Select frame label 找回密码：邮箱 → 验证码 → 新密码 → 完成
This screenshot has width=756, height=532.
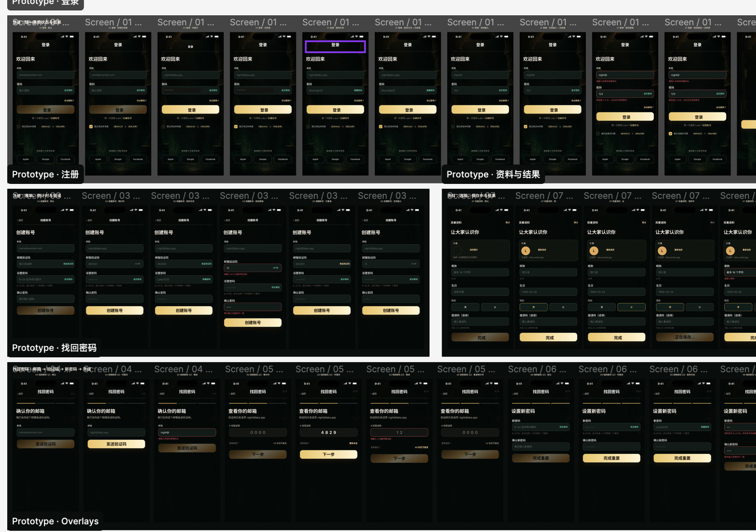52,369
